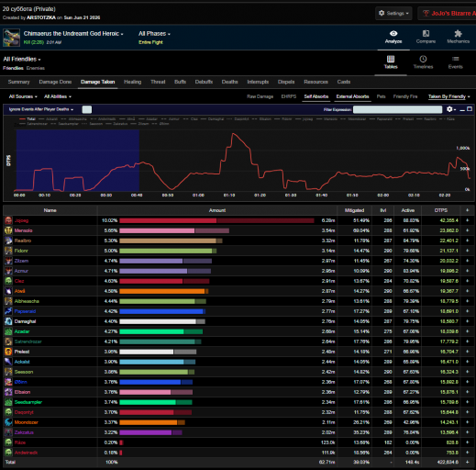Click the class icon beside Mensolo
This screenshot has height=470, width=476.
click(x=8, y=230)
